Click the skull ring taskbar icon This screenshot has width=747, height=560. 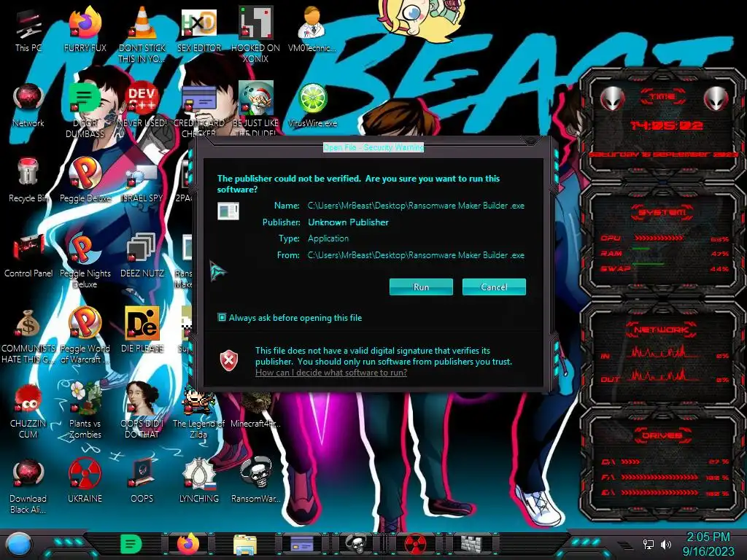pos(355,544)
